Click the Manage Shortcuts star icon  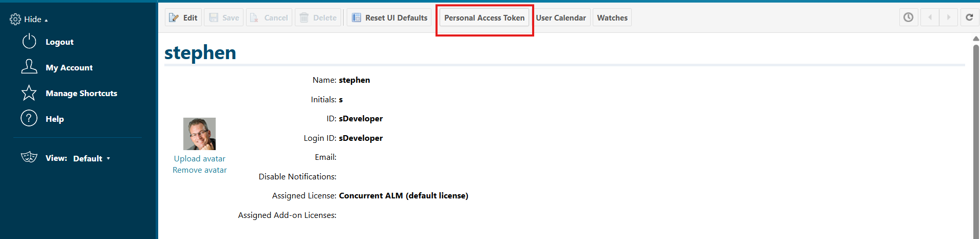[x=29, y=93]
